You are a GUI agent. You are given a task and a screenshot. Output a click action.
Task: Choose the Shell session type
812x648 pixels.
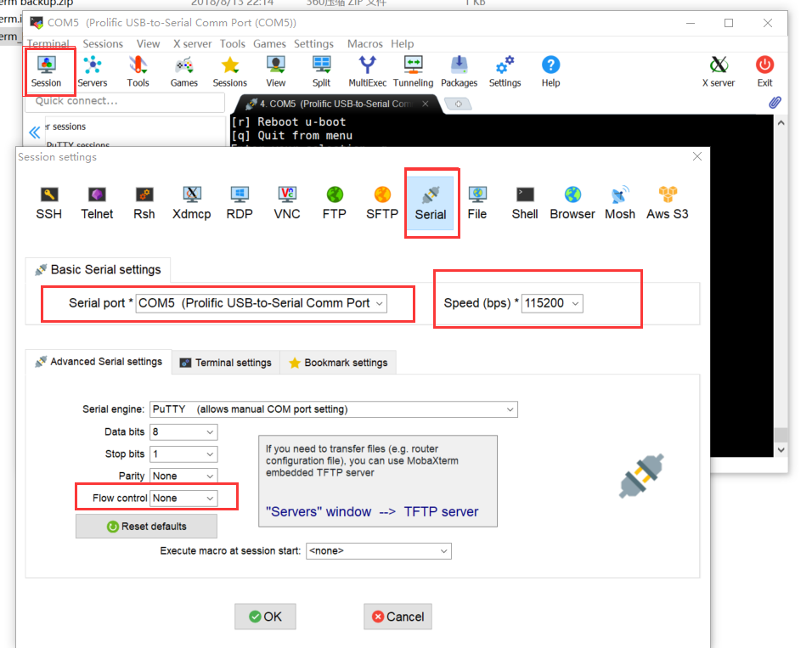525,203
